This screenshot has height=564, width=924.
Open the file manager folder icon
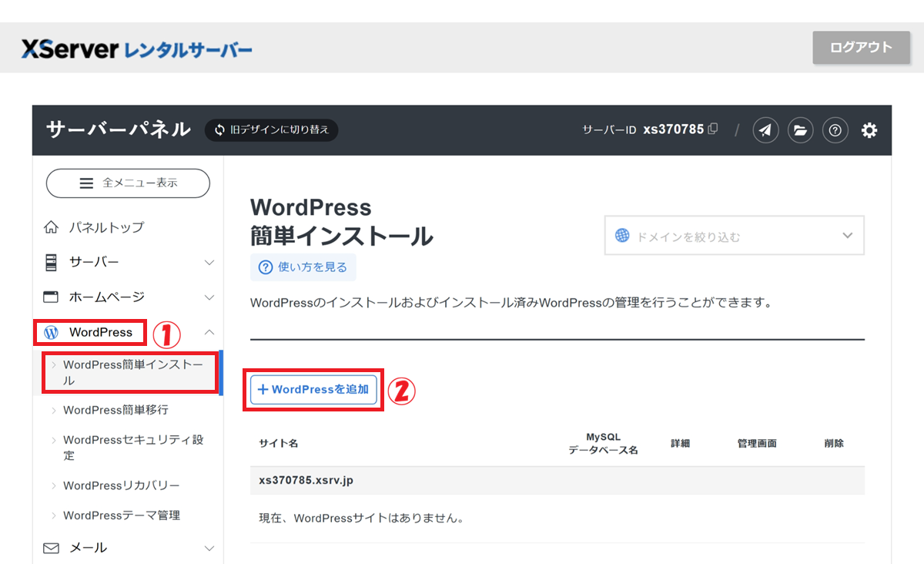tap(800, 130)
